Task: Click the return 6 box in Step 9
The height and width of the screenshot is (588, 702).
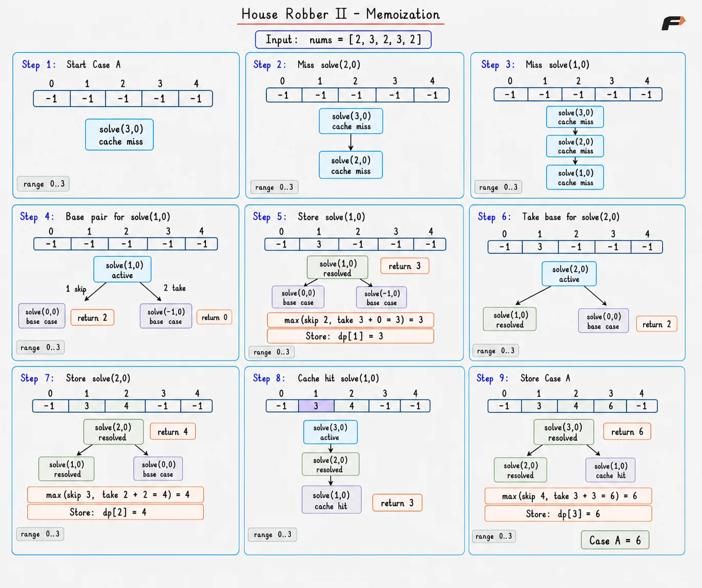Action: click(x=627, y=432)
